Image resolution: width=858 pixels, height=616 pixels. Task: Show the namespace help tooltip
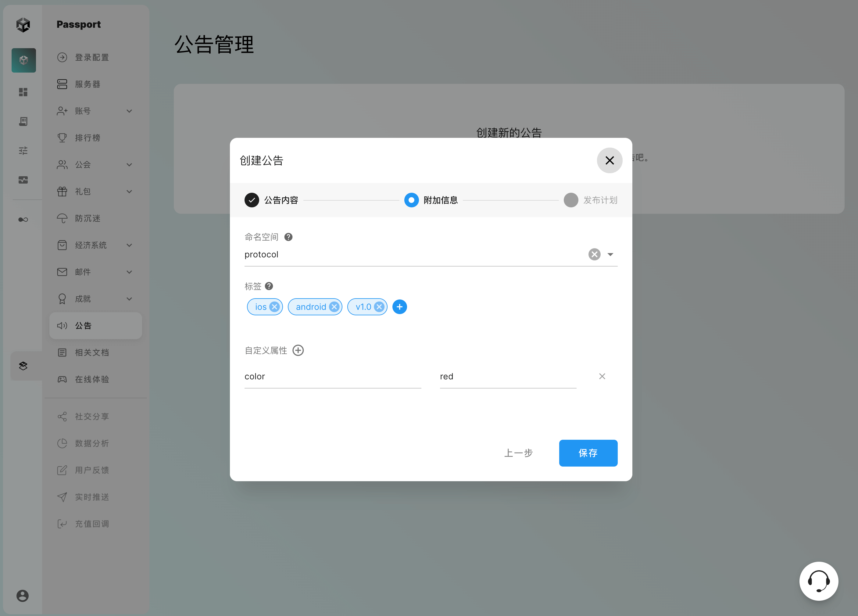[288, 237]
